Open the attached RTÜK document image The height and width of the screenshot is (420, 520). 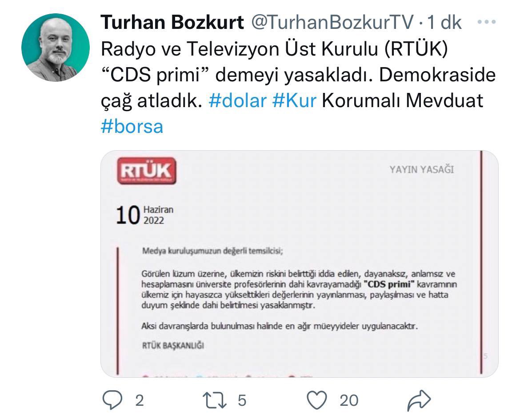click(x=300, y=264)
